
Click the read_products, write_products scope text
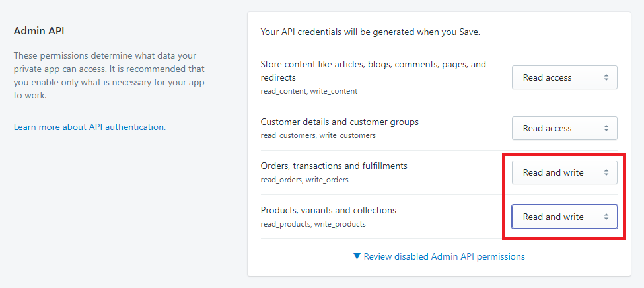tap(313, 224)
